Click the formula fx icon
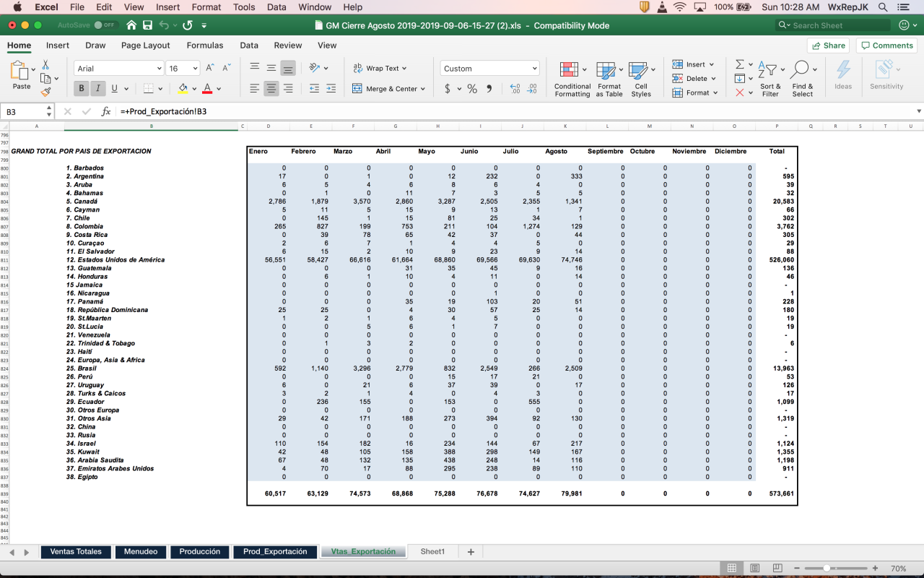924x578 pixels. coord(105,112)
